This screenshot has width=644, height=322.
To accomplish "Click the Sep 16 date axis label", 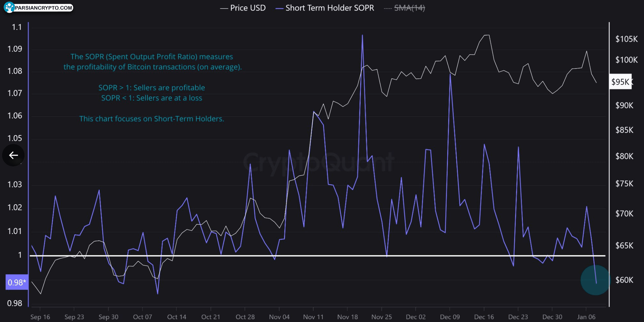I will pyautogui.click(x=40, y=317).
